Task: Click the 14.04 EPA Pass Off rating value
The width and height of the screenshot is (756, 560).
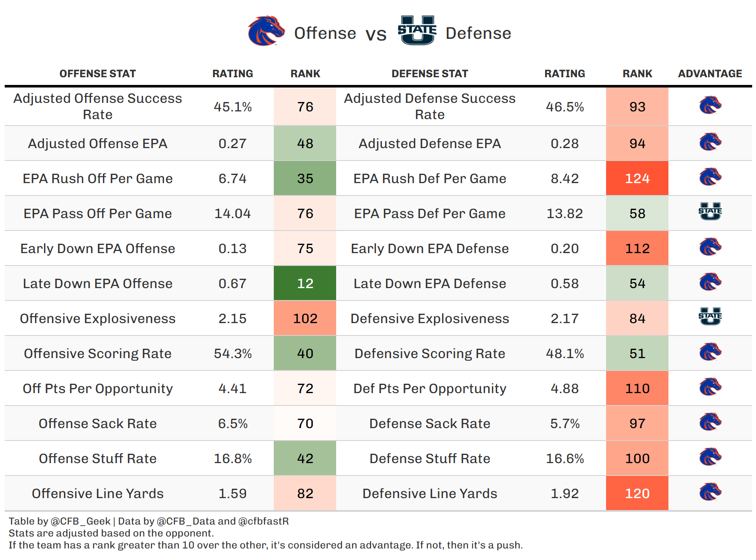Action: coord(232,213)
